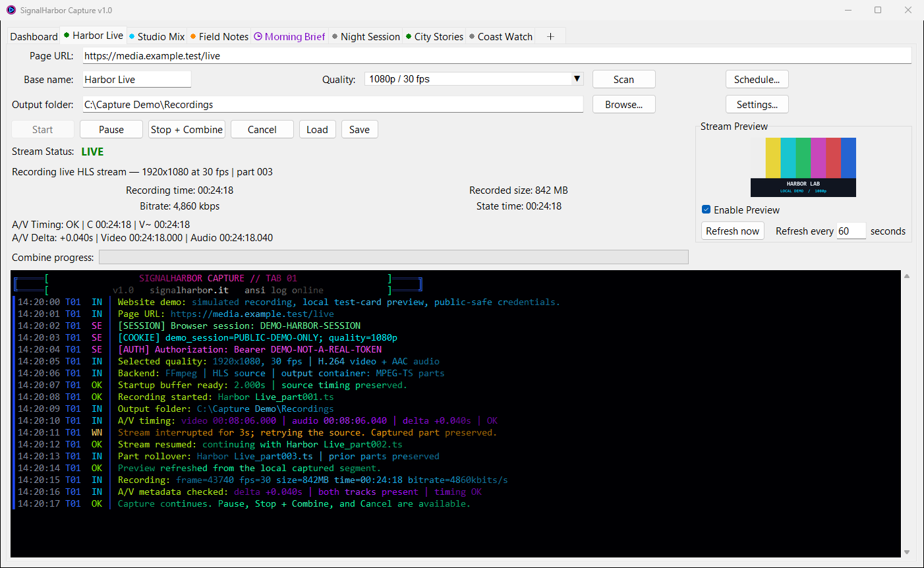Go to the Night Session tab
Screen dimensions: 924x568
coord(366,37)
